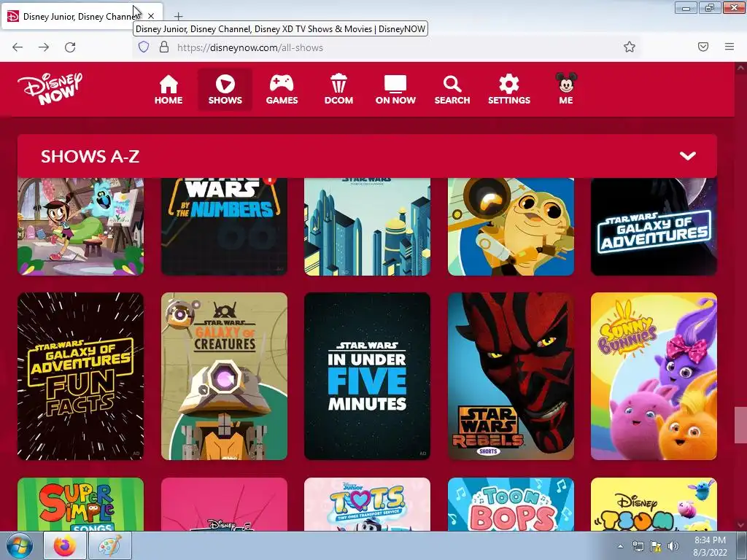Open the tracking protection shield icon
This screenshot has height=560, width=747.
(144, 47)
